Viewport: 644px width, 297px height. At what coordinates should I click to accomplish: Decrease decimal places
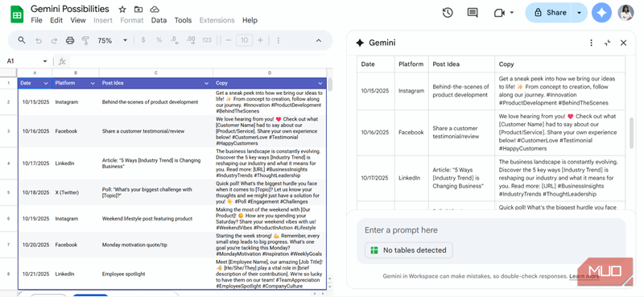point(175,40)
